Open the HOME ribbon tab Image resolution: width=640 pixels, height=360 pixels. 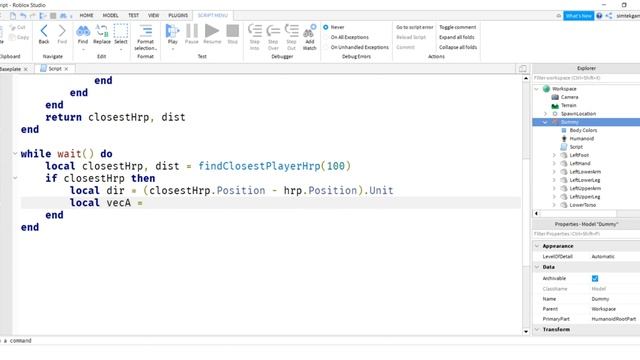[86, 16]
